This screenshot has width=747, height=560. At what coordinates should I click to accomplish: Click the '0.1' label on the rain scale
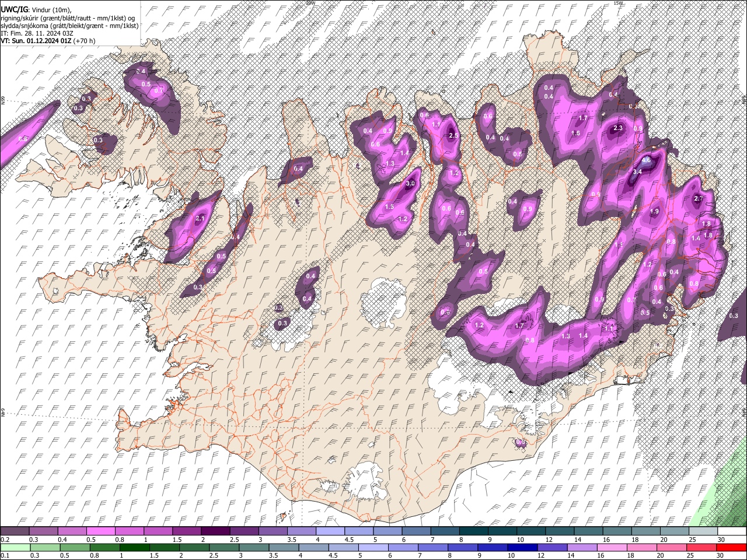click(5, 555)
